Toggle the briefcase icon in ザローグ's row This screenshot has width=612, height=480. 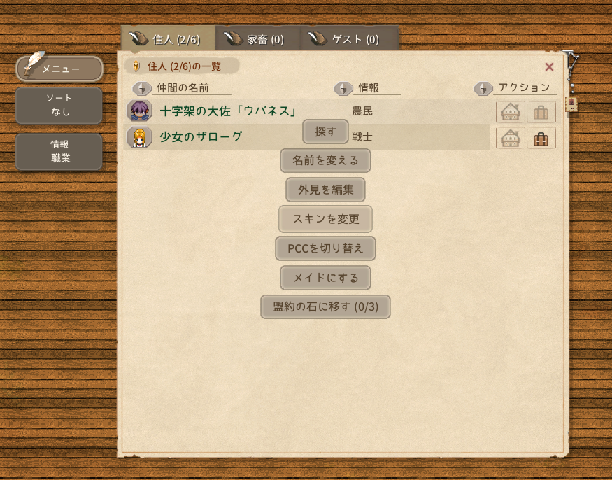tap(541, 138)
